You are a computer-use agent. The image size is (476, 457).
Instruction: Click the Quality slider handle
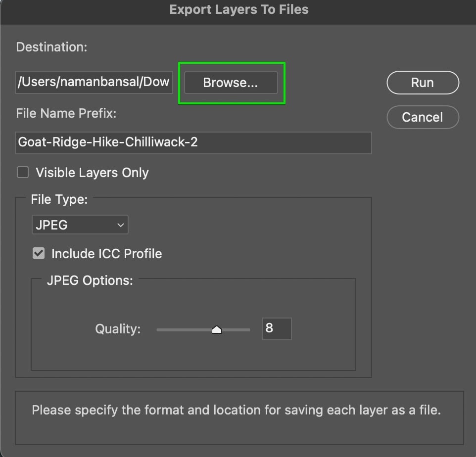coord(217,329)
